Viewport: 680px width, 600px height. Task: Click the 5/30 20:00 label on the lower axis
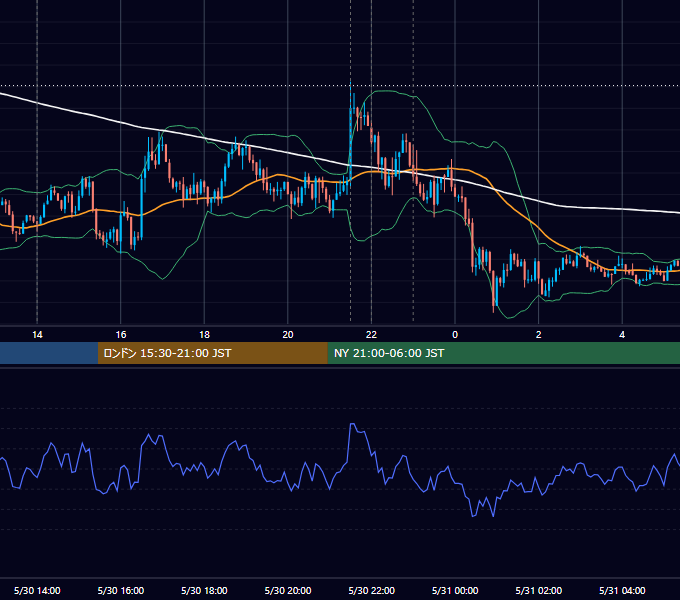point(288,590)
